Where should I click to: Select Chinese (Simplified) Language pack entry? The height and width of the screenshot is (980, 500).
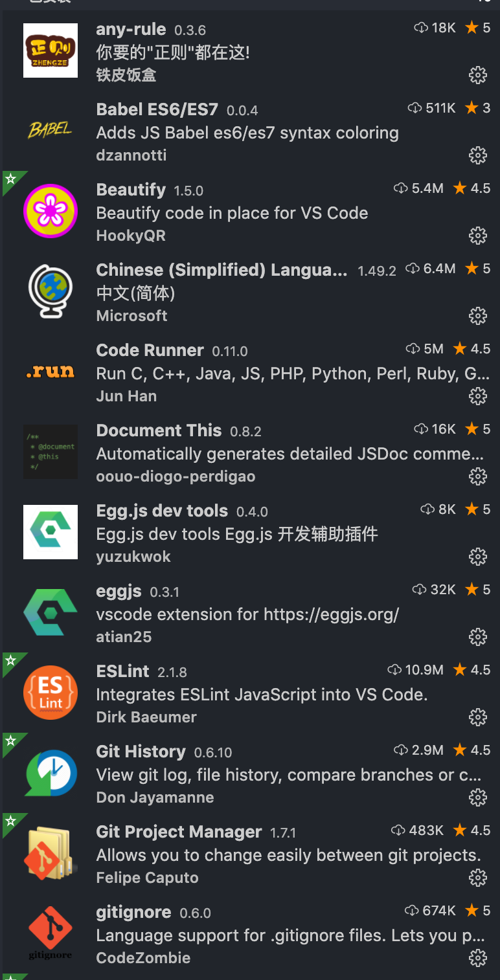click(250, 291)
